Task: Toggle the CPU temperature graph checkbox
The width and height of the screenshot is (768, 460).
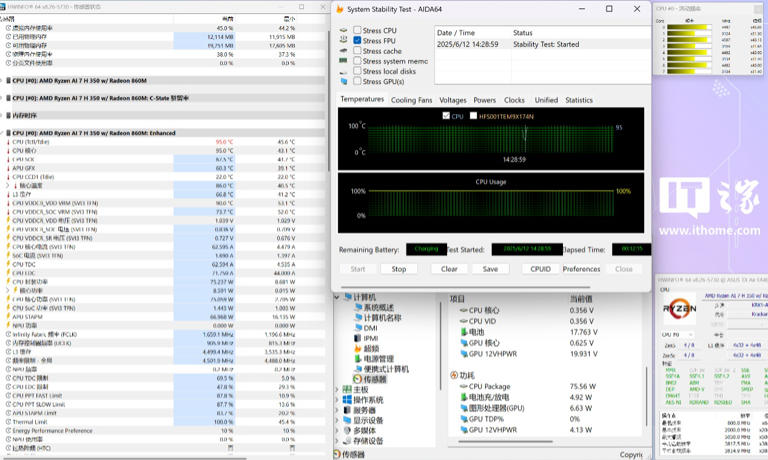Action: tap(446, 116)
